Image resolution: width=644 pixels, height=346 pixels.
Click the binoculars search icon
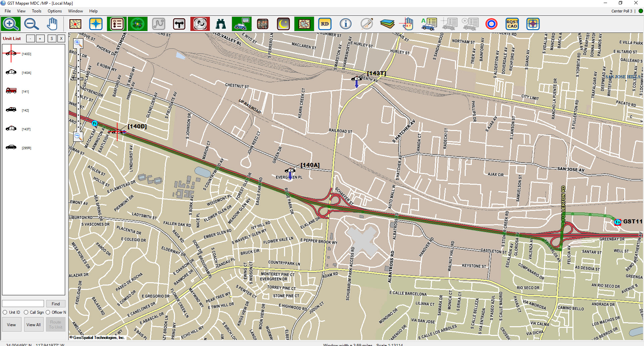point(221,24)
